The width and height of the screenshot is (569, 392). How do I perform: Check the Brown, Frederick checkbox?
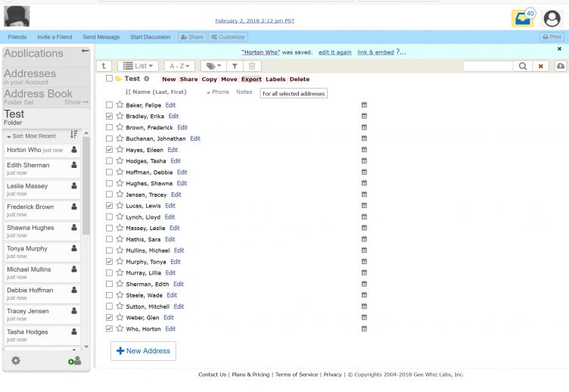pyautogui.click(x=110, y=128)
